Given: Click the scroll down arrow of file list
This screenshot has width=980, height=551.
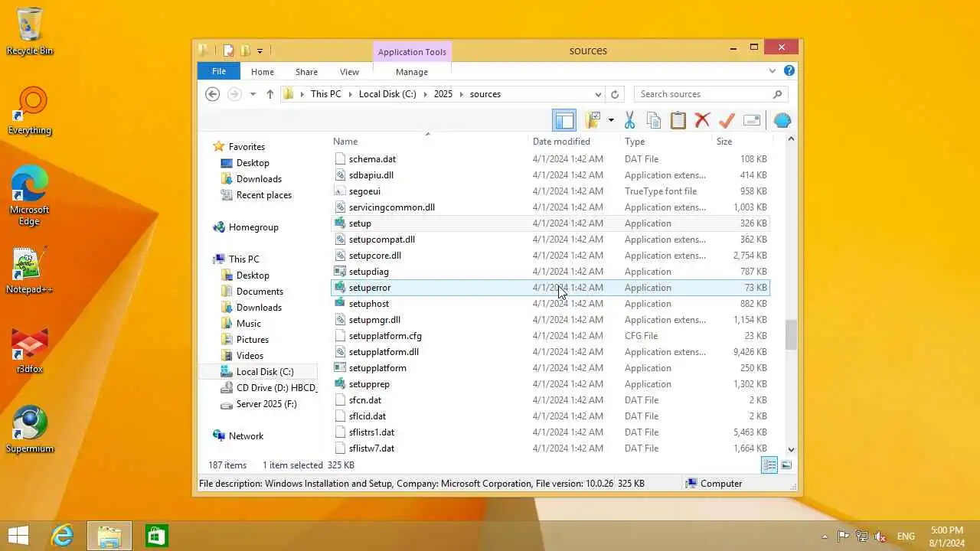Looking at the screenshot, I should point(791,450).
